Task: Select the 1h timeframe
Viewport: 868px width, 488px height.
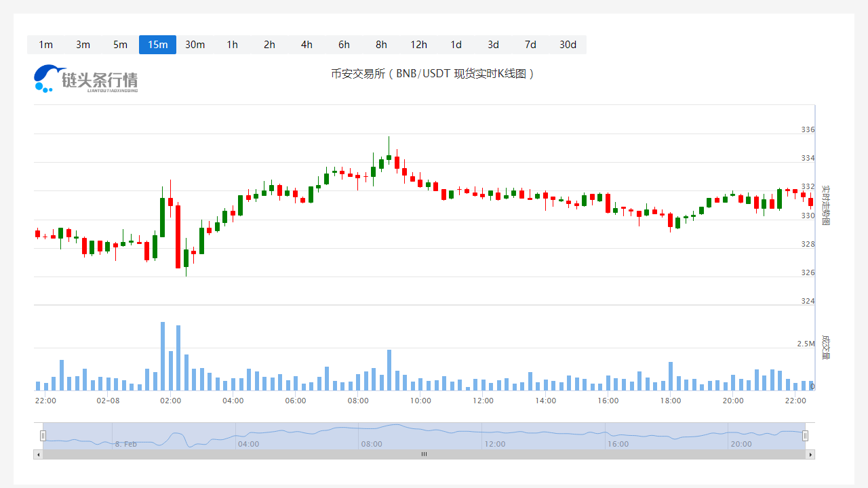Action: point(232,45)
